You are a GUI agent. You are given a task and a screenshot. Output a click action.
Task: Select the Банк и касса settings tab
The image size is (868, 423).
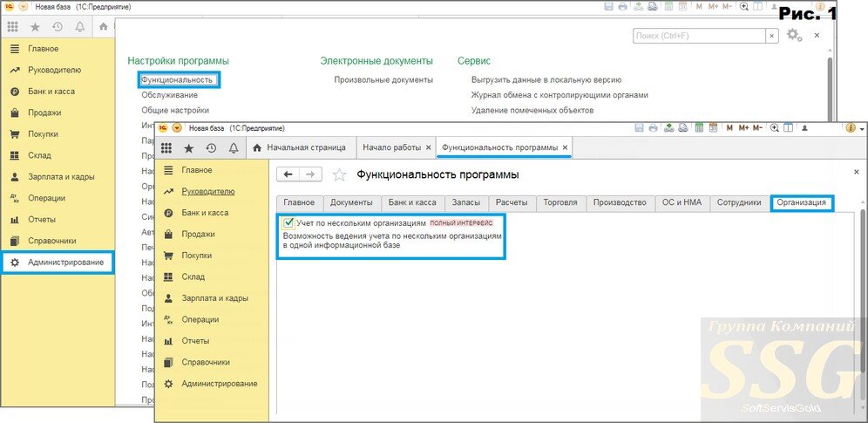[412, 202]
